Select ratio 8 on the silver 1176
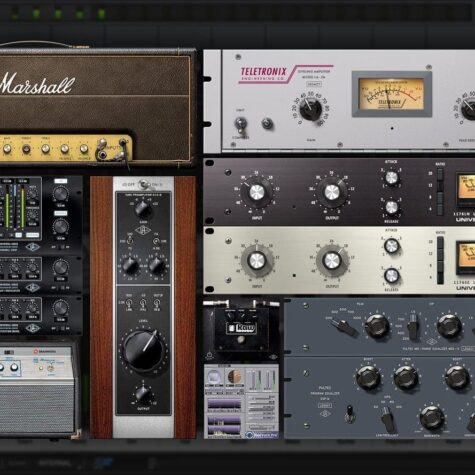 pos(440,266)
